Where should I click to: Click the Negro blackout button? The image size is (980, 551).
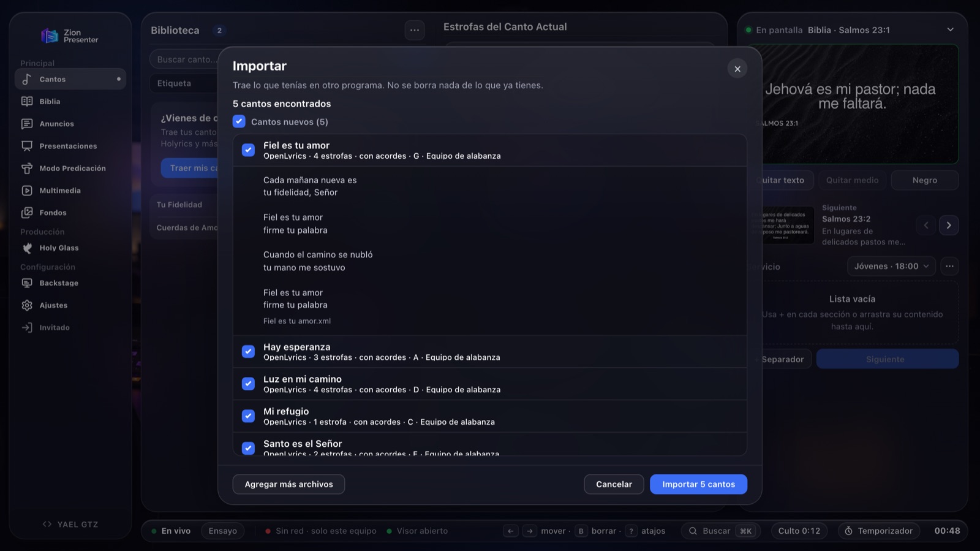click(x=925, y=180)
